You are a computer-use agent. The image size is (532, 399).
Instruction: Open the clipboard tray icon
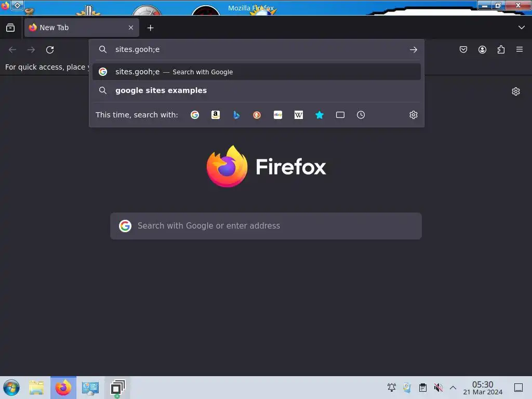423,387
